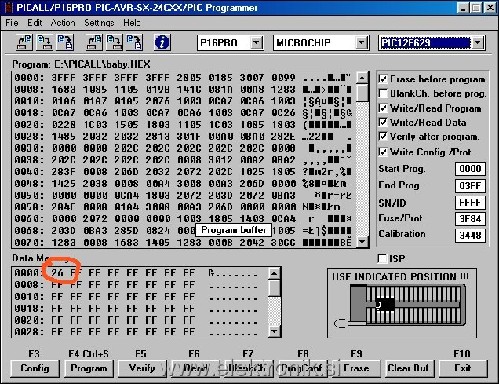Open the Action menu

click(x=63, y=23)
